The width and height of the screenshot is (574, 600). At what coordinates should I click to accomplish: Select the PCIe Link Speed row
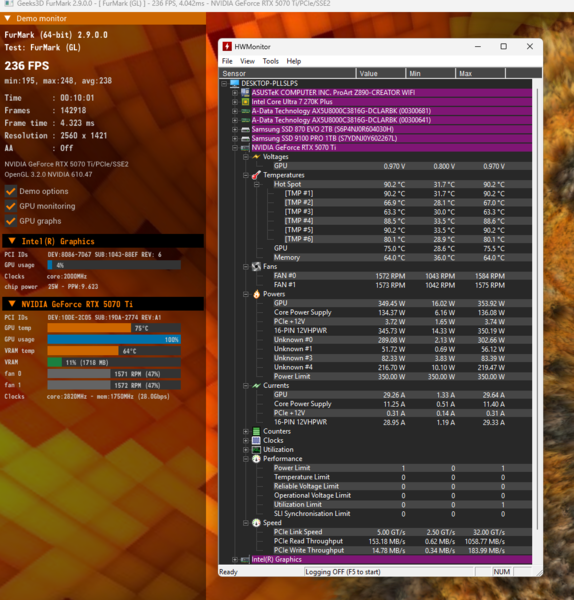pyautogui.click(x=403, y=532)
